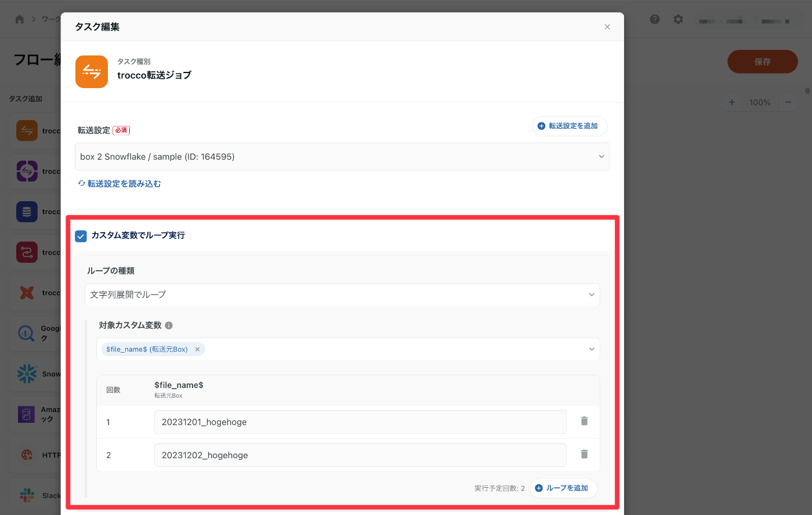Image resolution: width=812 pixels, height=515 pixels.
Task: Click ループを追加 button
Action: [563, 488]
